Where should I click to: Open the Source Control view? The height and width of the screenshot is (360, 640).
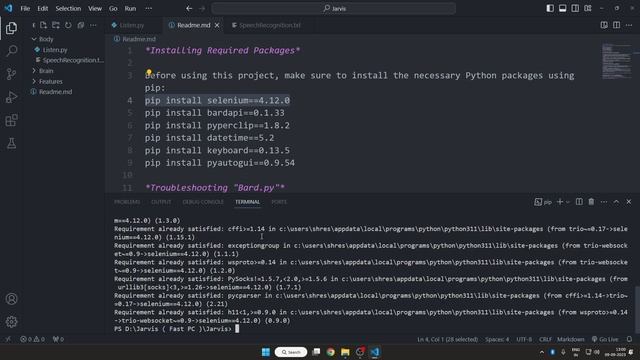click(11, 74)
